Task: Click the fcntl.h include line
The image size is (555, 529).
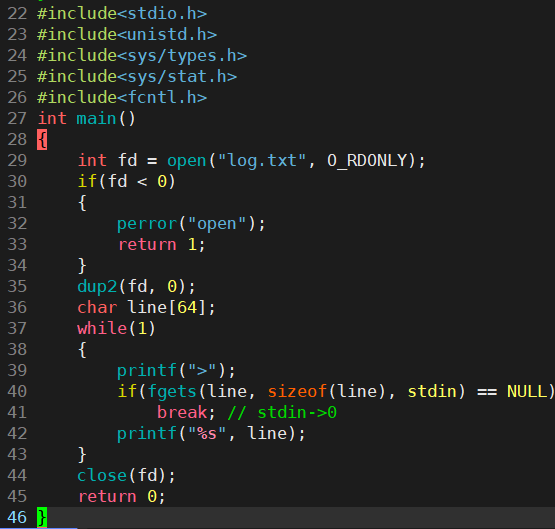Action: [122, 98]
